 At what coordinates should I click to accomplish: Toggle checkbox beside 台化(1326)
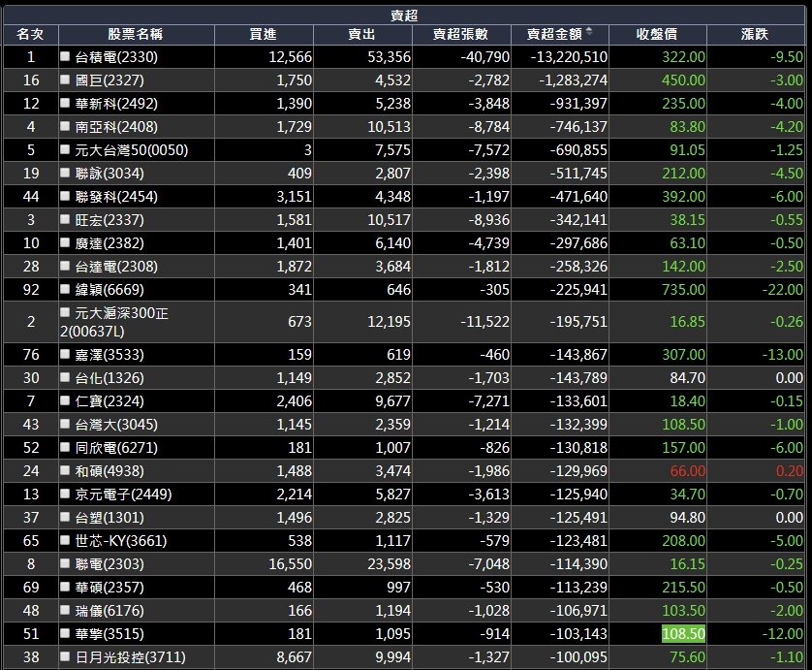coord(65,377)
